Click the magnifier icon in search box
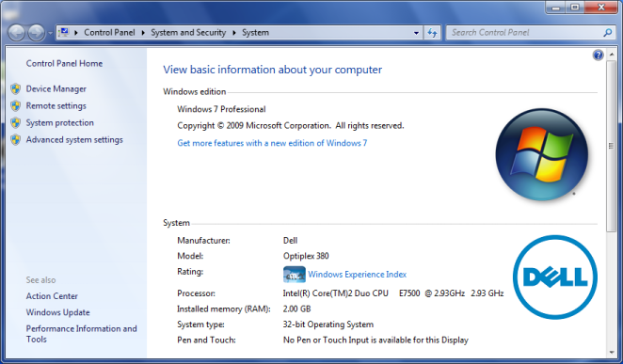This screenshot has height=364, width=623. pos(608,33)
